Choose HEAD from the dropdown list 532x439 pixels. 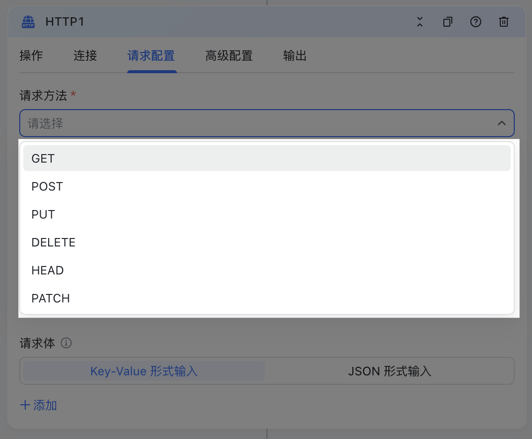267,270
